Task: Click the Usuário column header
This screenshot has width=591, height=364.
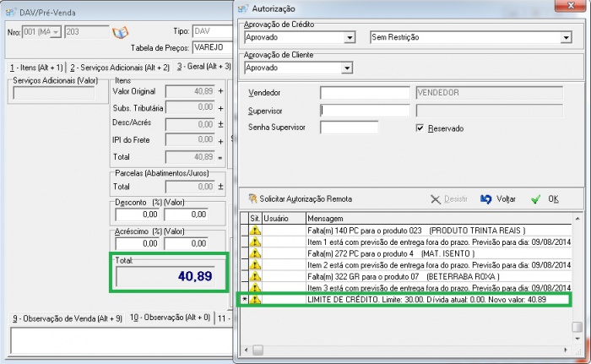Action: coord(277,218)
